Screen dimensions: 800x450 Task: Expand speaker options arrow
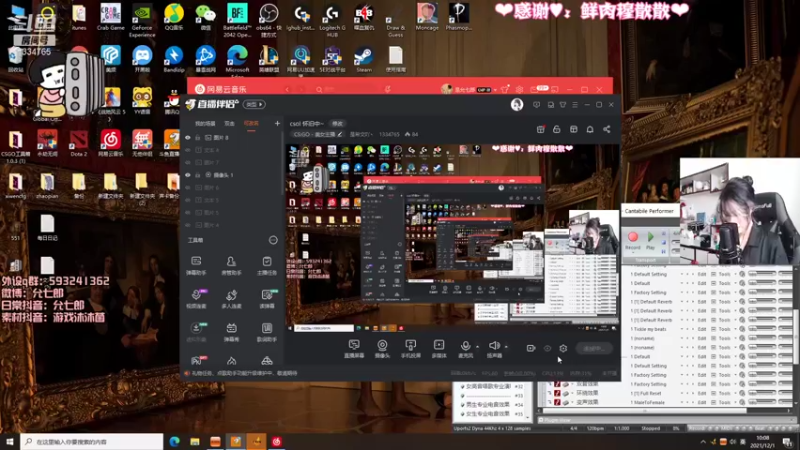pyautogui.click(x=506, y=347)
